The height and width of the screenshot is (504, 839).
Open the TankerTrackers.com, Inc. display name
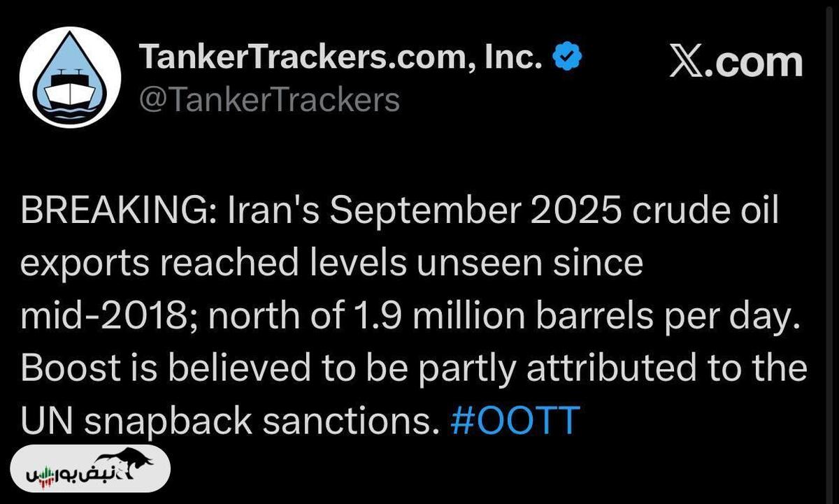(342, 57)
